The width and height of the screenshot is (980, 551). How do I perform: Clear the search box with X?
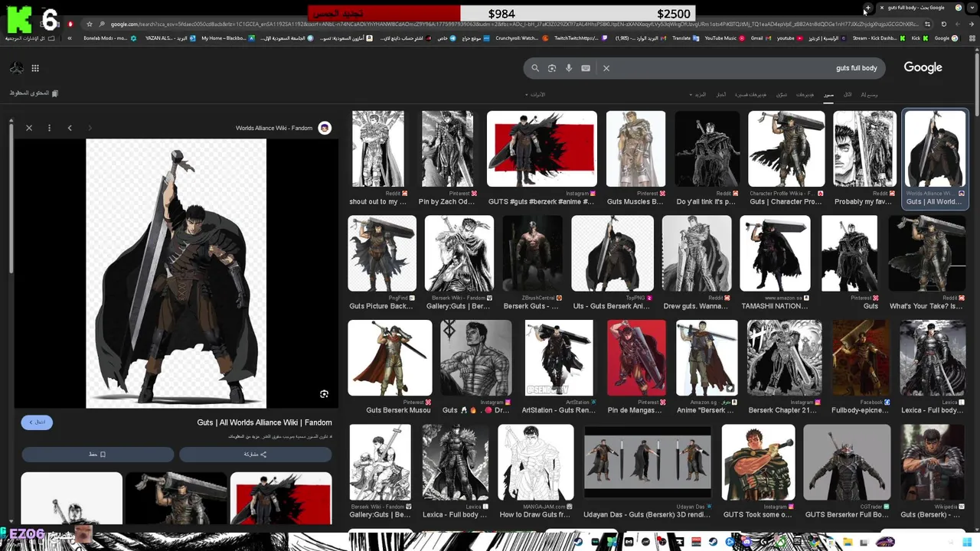tap(606, 68)
